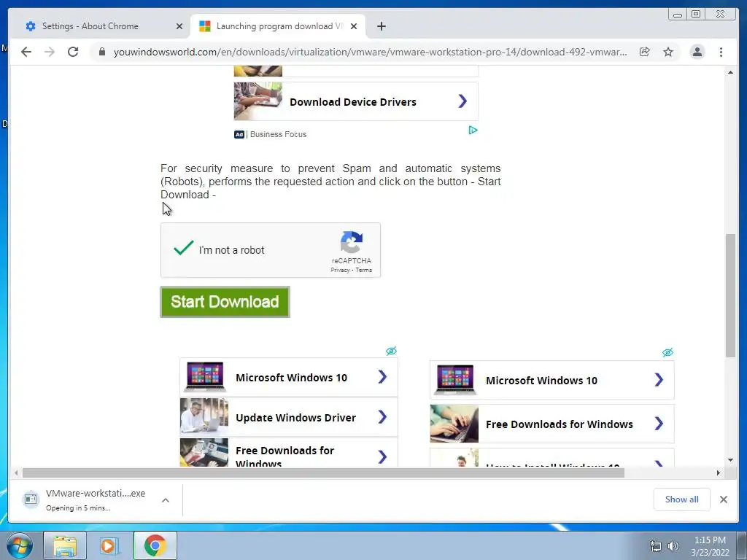Click arrow on right Free Downloads for Windows
This screenshot has width=747, height=560.
659,424
